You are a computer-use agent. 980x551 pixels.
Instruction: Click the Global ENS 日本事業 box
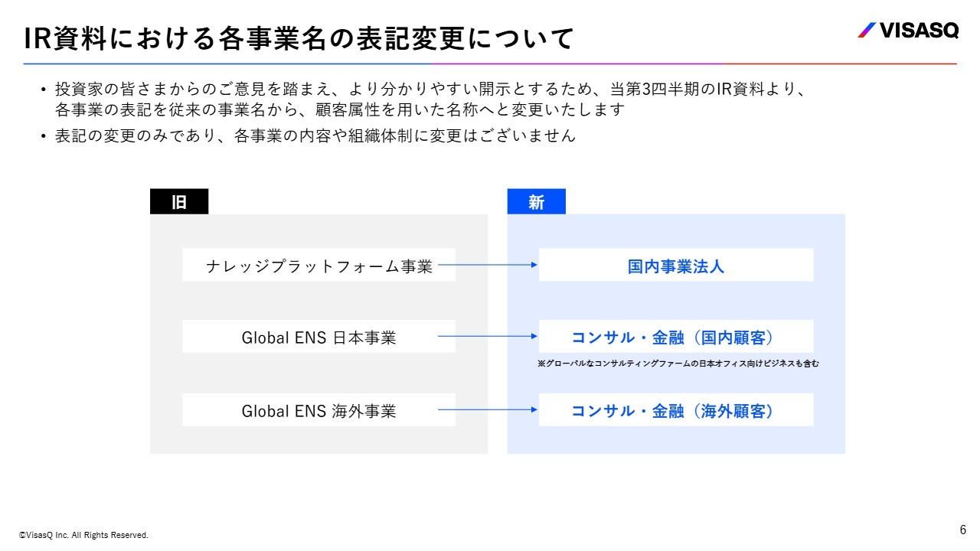tap(318, 337)
